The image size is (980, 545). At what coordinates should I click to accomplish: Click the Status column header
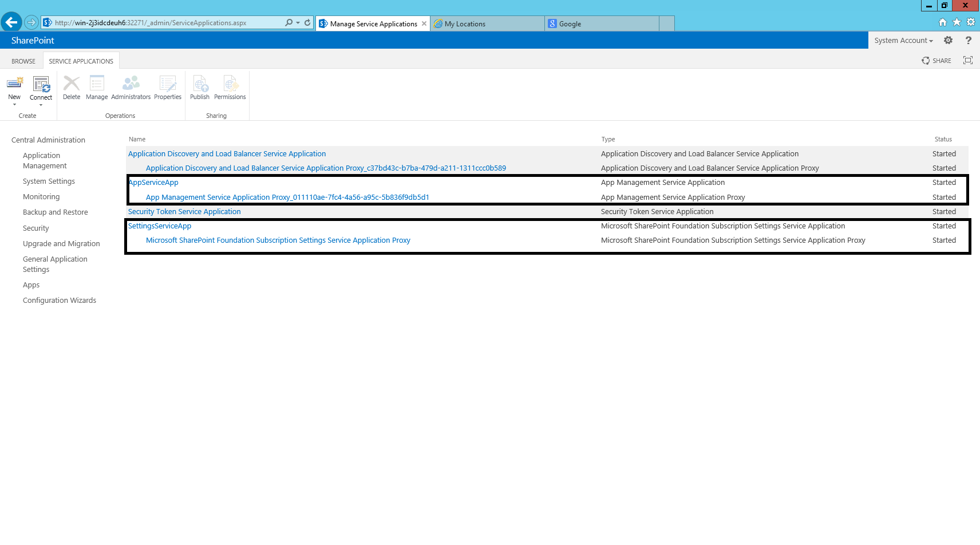click(943, 139)
